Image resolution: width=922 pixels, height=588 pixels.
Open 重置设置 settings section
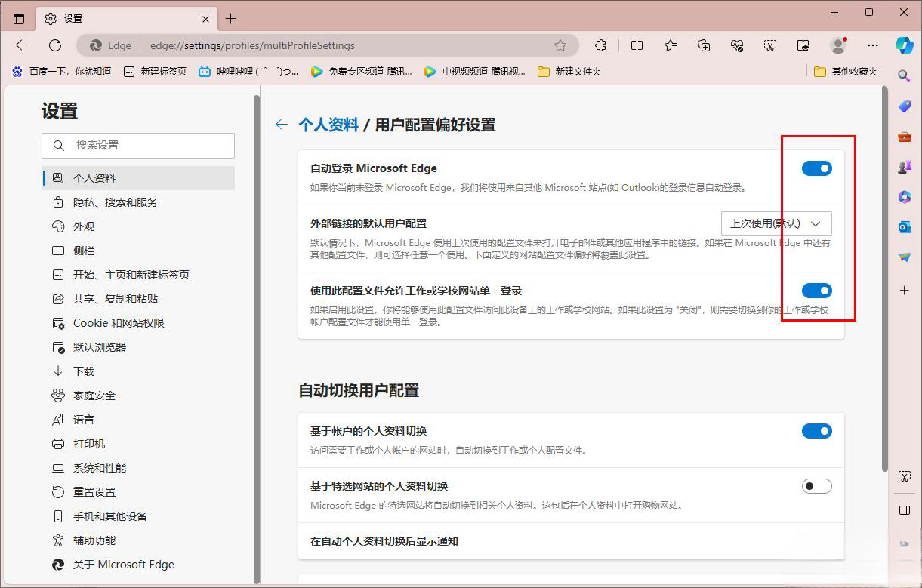coord(139,492)
